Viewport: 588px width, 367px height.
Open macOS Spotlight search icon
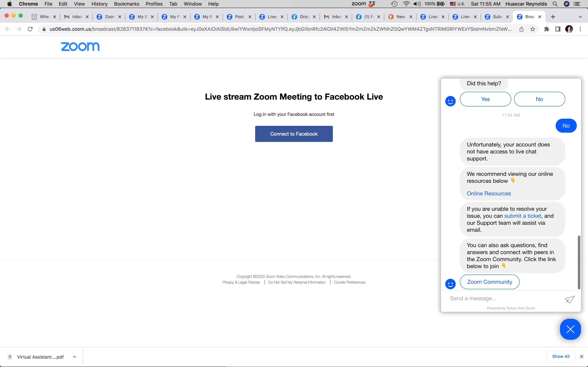(x=555, y=4)
